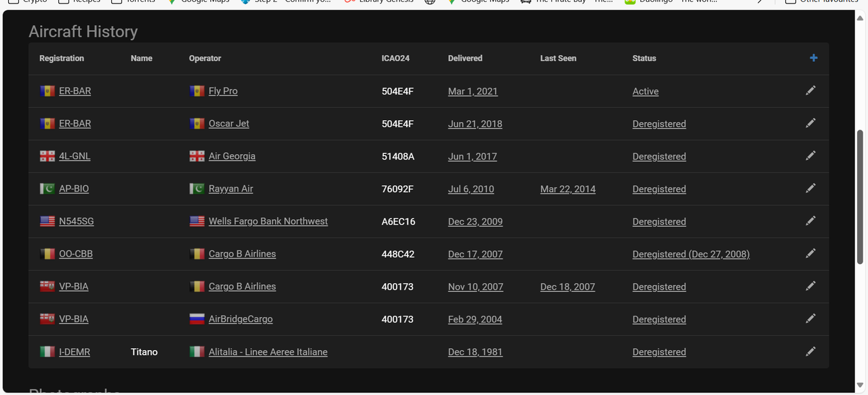Open Wells Fargo Bank Northwest link
This screenshot has height=395, width=868.
point(268,221)
